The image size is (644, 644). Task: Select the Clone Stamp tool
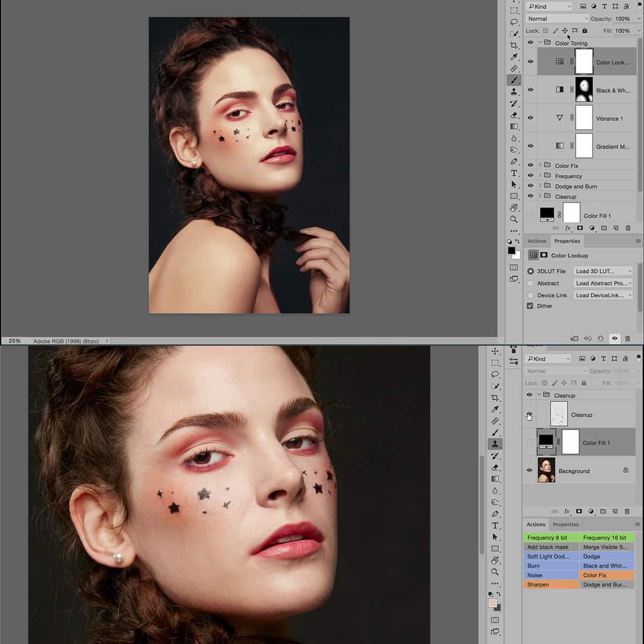514,91
